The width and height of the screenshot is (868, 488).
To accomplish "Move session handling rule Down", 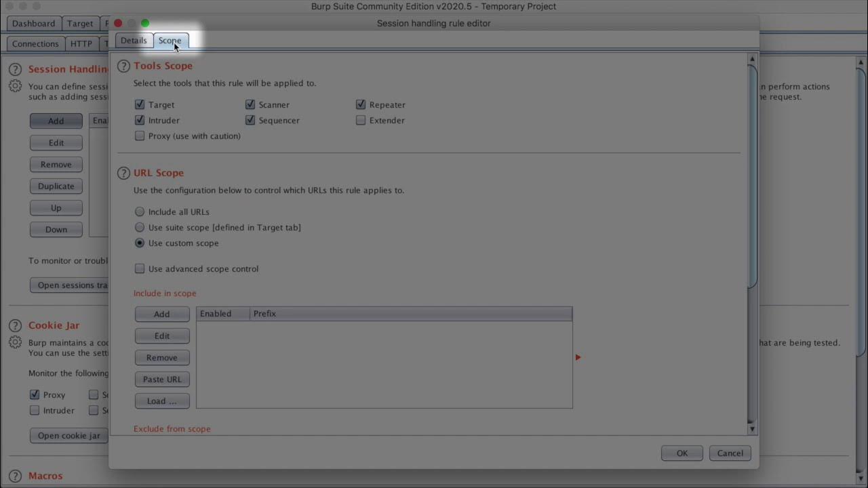I will pyautogui.click(x=56, y=229).
